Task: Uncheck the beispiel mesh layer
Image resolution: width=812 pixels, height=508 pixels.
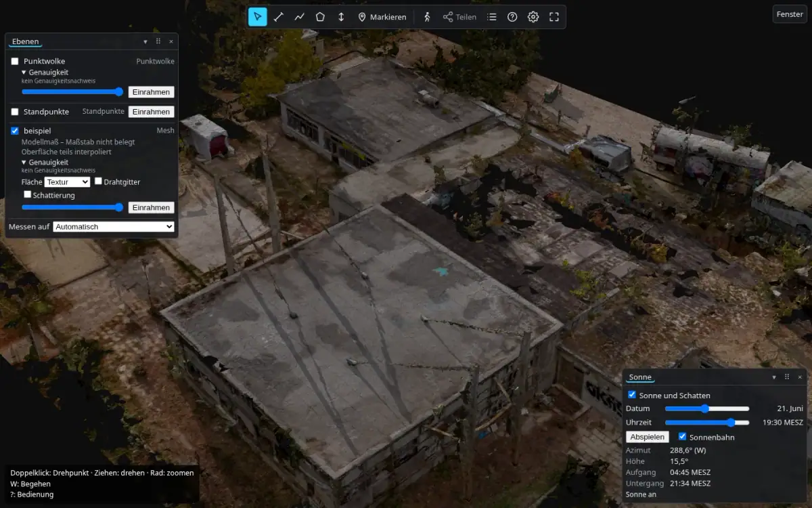Action: coord(15,131)
